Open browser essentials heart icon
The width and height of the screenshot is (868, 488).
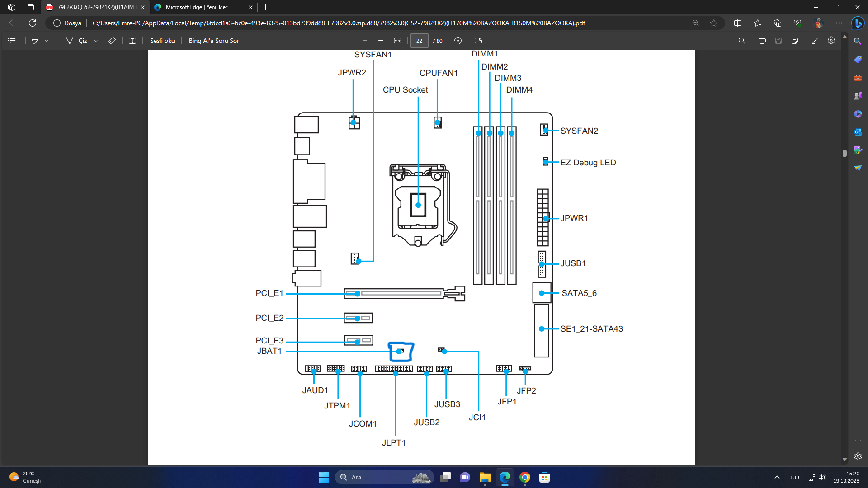point(797,23)
